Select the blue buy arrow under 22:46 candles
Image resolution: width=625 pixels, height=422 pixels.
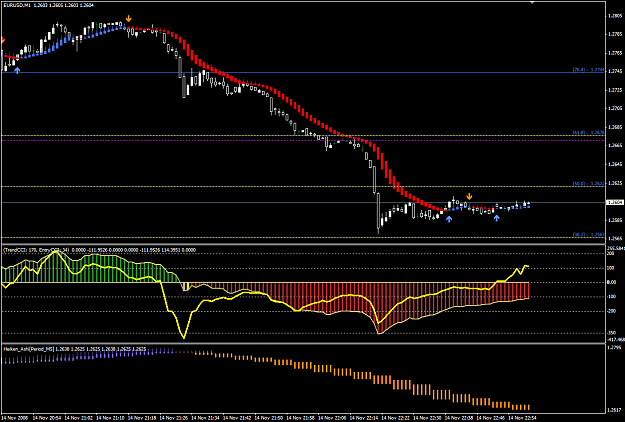coord(496,218)
